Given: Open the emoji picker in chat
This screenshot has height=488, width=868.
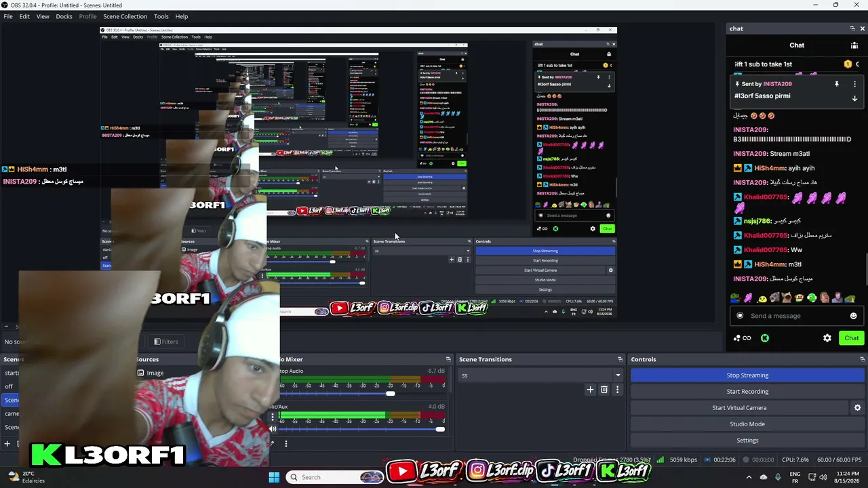Looking at the screenshot, I should [x=853, y=316].
